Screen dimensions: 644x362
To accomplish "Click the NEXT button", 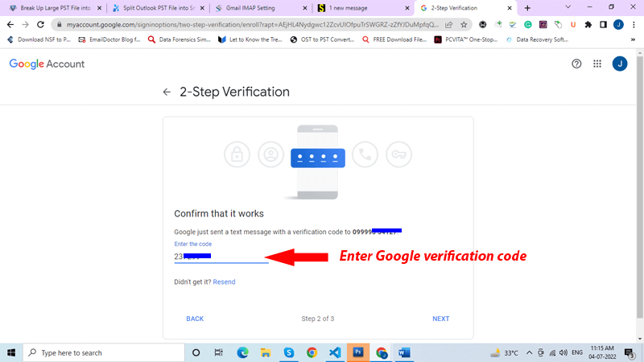I will (440, 319).
